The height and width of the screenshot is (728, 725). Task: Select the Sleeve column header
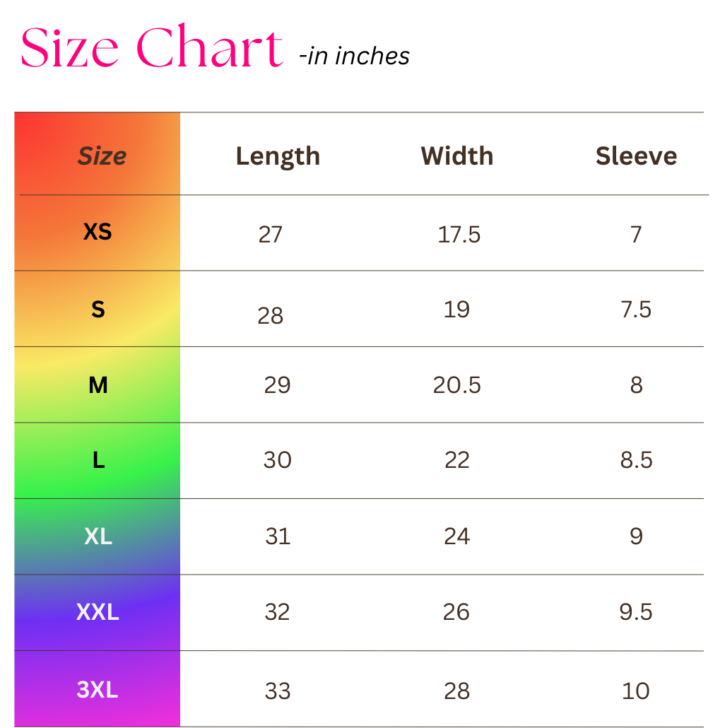coord(636,155)
